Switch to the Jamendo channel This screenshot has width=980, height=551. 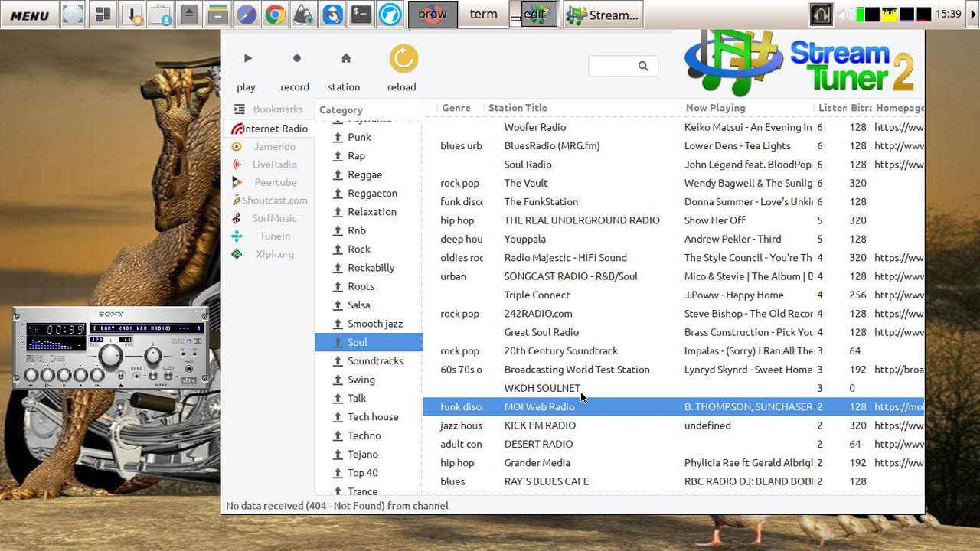point(268,146)
